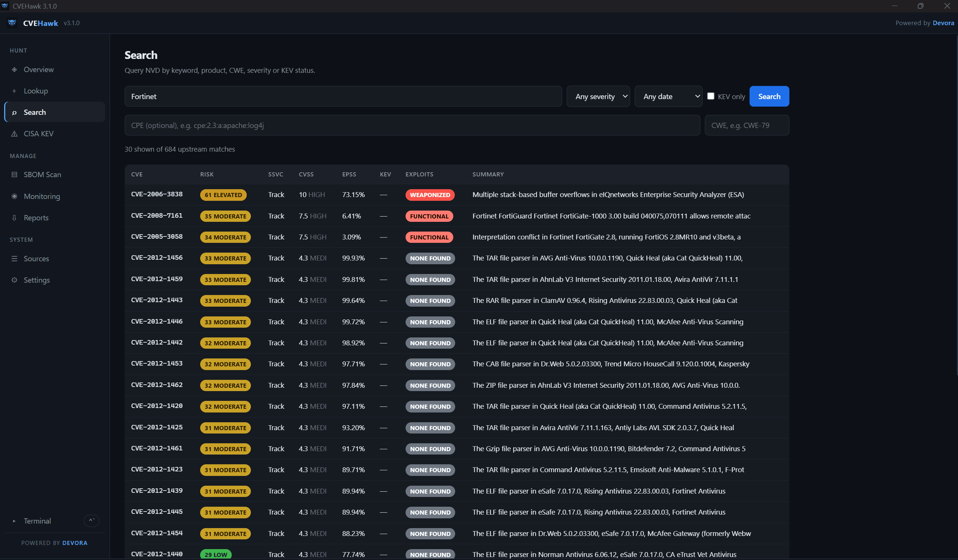Toggle the KEV only checkbox

click(x=711, y=96)
